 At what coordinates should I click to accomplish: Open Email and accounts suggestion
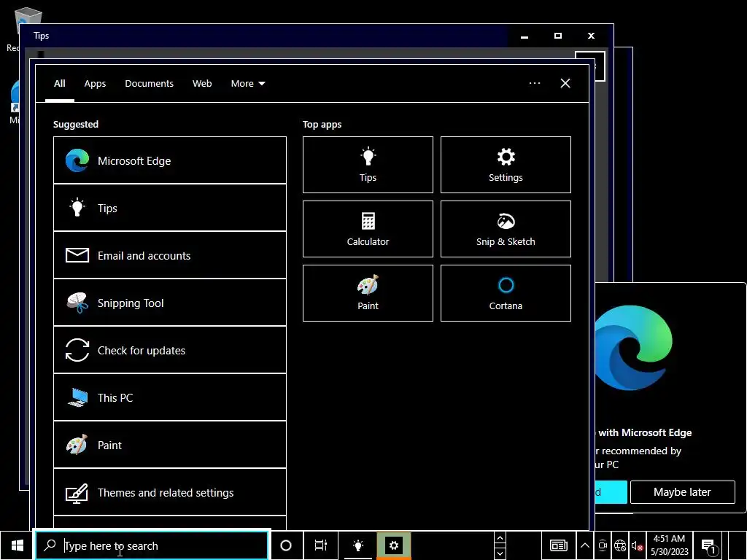[x=169, y=256]
